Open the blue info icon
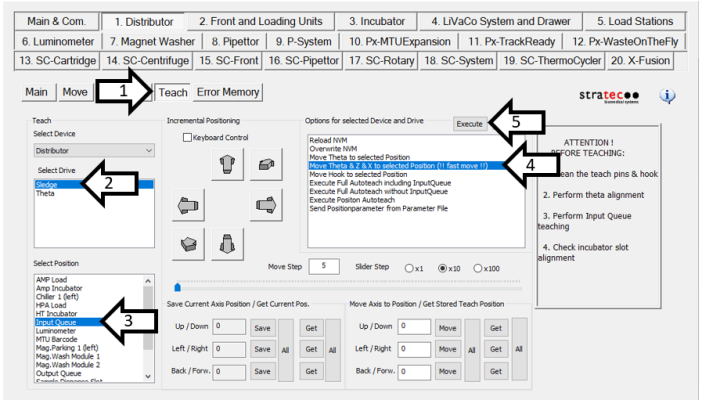The width and height of the screenshot is (702, 400). coord(669,96)
